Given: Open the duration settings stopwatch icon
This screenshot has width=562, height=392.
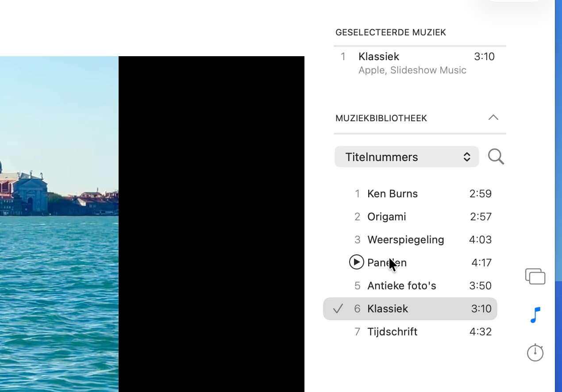Looking at the screenshot, I should click(535, 352).
